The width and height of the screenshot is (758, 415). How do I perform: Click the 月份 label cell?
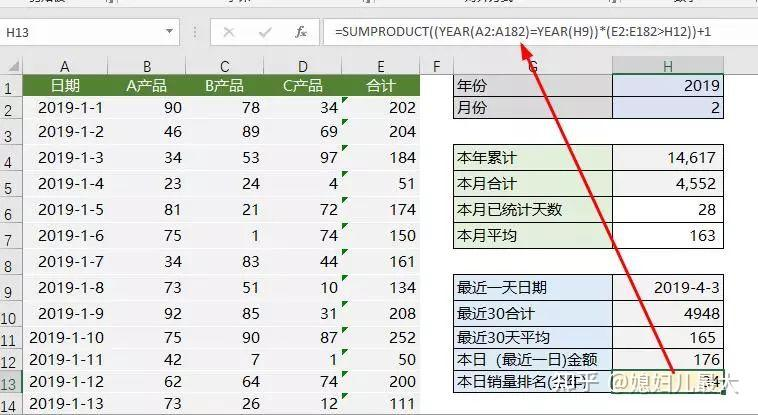[x=533, y=107]
